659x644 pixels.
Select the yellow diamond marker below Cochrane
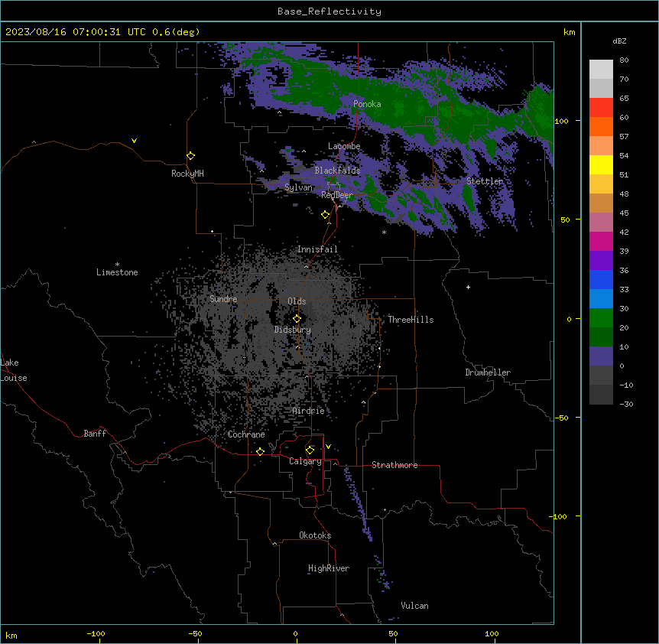(x=260, y=451)
